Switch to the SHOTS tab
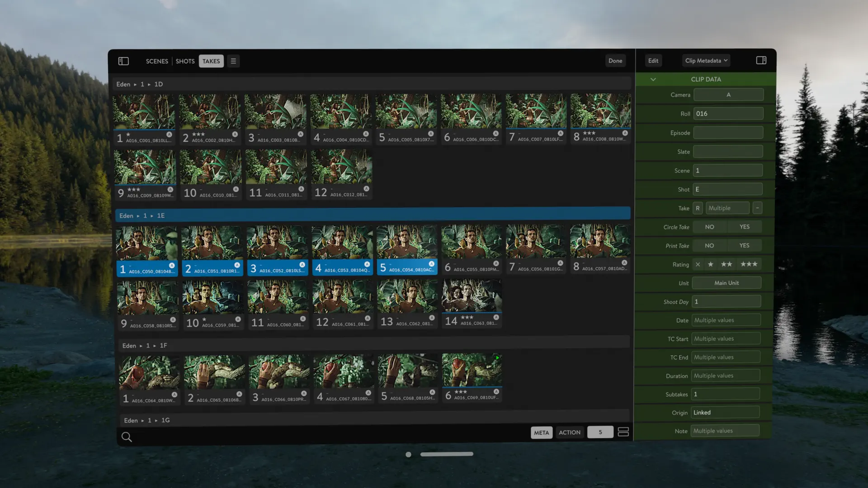The height and width of the screenshot is (488, 868). [x=185, y=61]
